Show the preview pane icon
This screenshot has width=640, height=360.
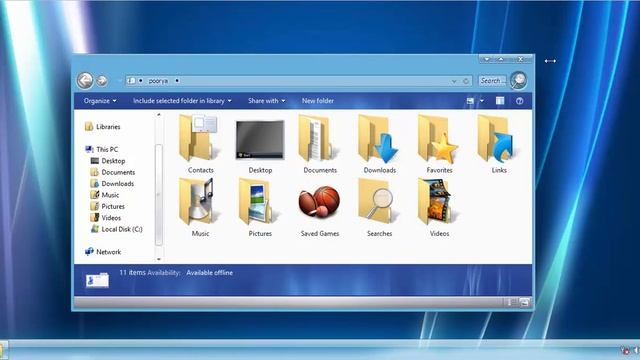pyautogui.click(x=500, y=101)
